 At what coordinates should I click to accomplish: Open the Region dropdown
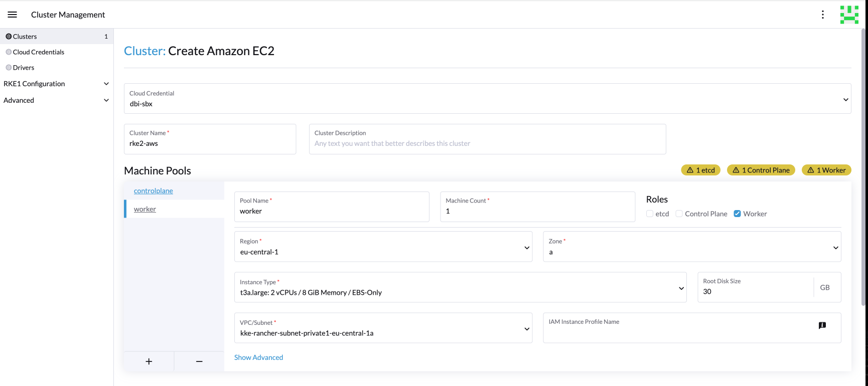click(383, 247)
